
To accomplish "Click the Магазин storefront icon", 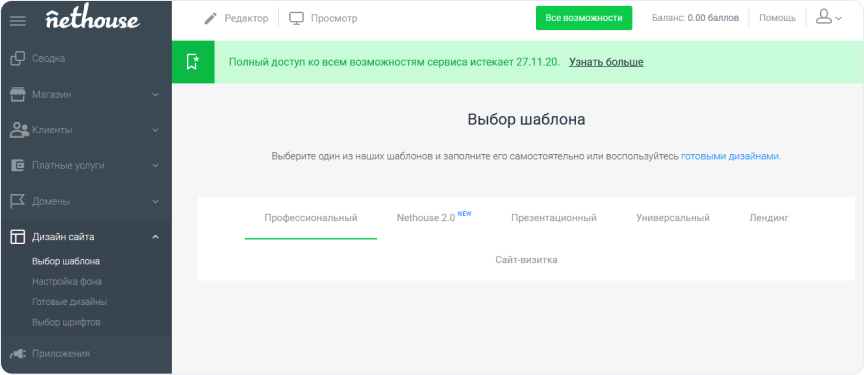I will pos(18,95).
